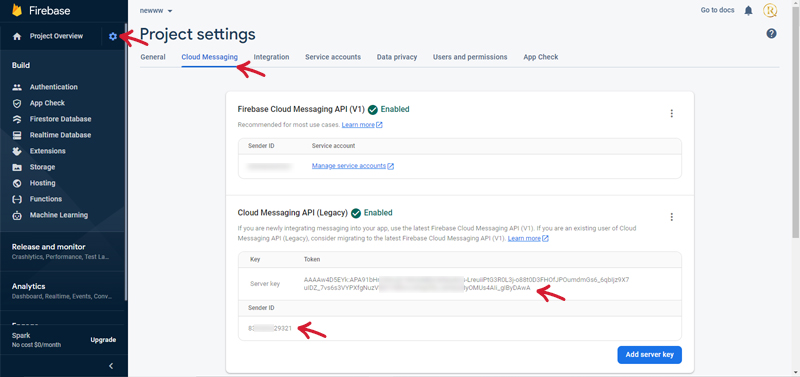Viewport: 800px width, 377px height.
Task: Open App Check in the sidebar
Action: coord(47,103)
